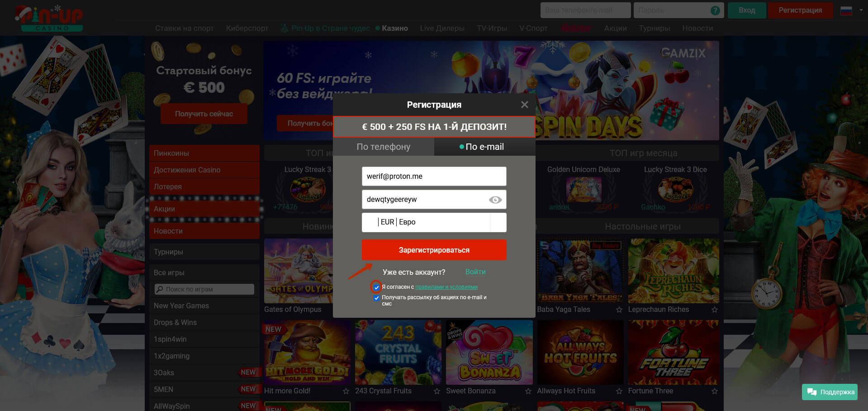
Task: Open the Baba Yaga Tales thumbnail
Action: click(x=580, y=271)
